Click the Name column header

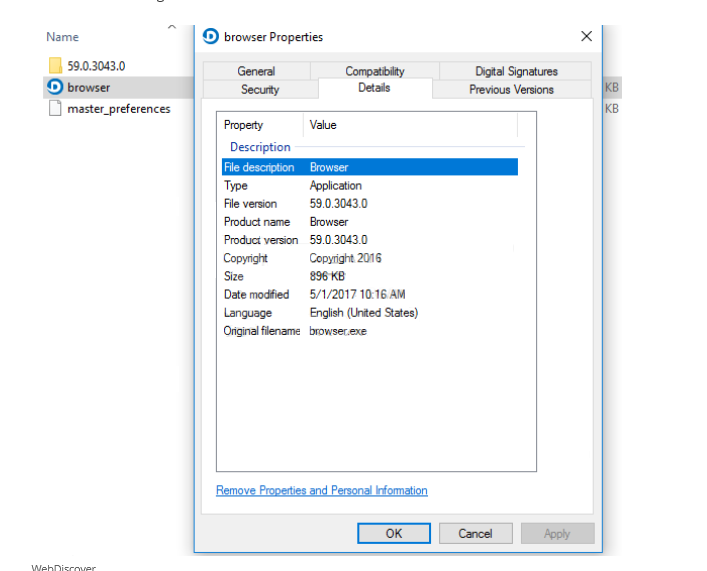[62, 37]
